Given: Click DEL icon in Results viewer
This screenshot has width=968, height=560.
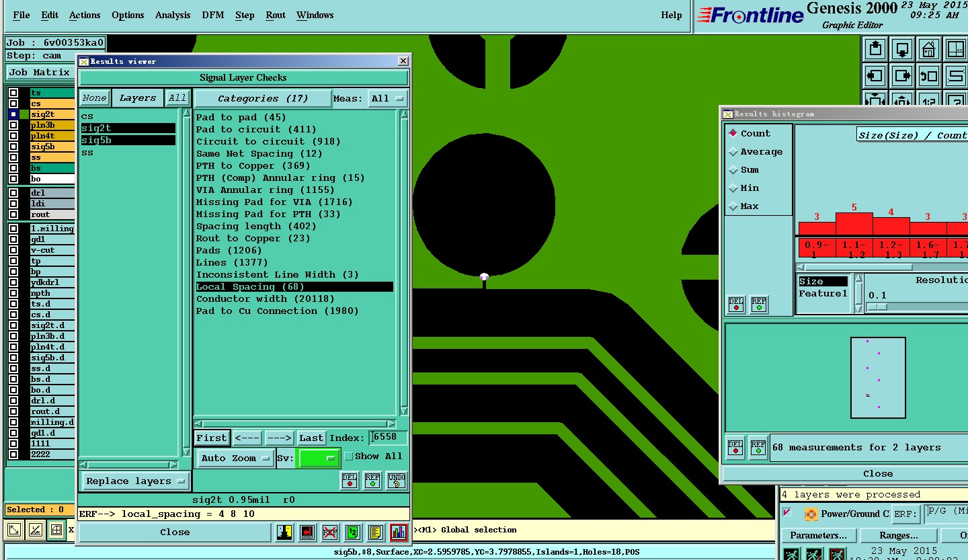Looking at the screenshot, I should tap(350, 480).
